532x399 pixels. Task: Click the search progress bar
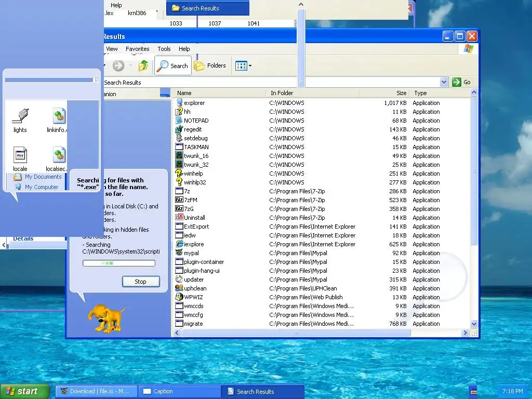119,263
